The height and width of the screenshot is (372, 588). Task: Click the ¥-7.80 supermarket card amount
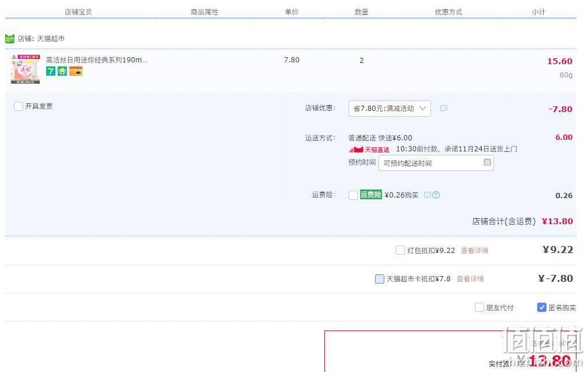coord(555,278)
